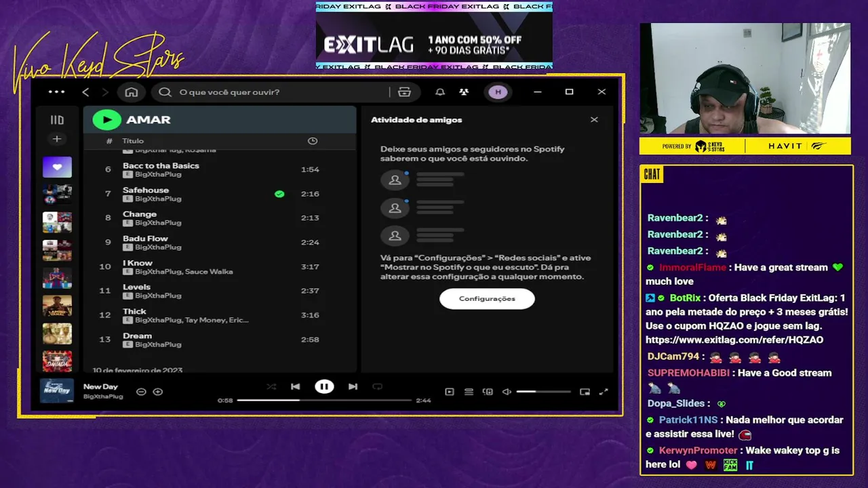Sort tracks by duration clock icon
Screen dimensions: 868x488
313,141
